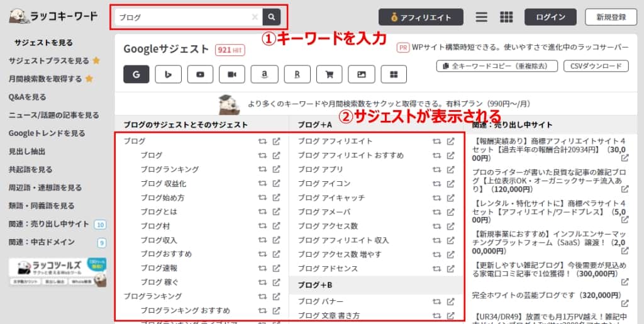Click the keyword ブログ アフィリエイト おすすめ

pyautogui.click(x=351, y=155)
